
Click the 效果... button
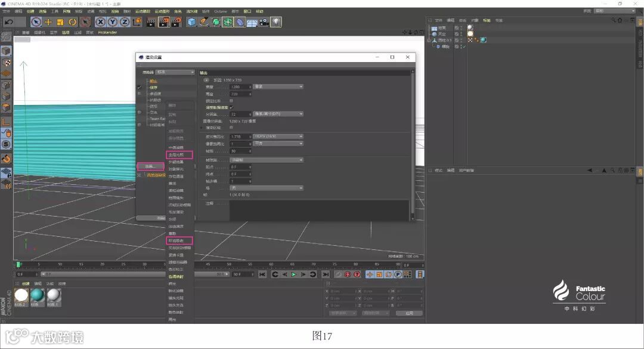(x=150, y=166)
